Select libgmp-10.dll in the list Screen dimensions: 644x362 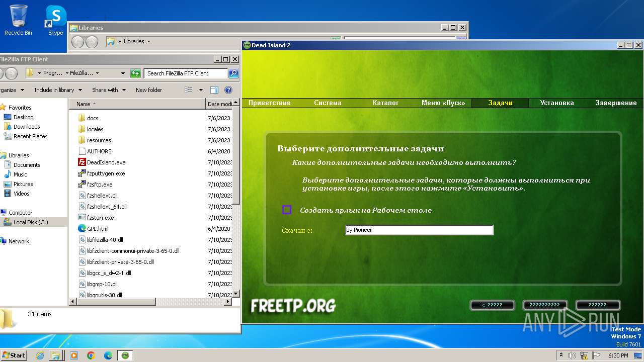click(x=102, y=284)
